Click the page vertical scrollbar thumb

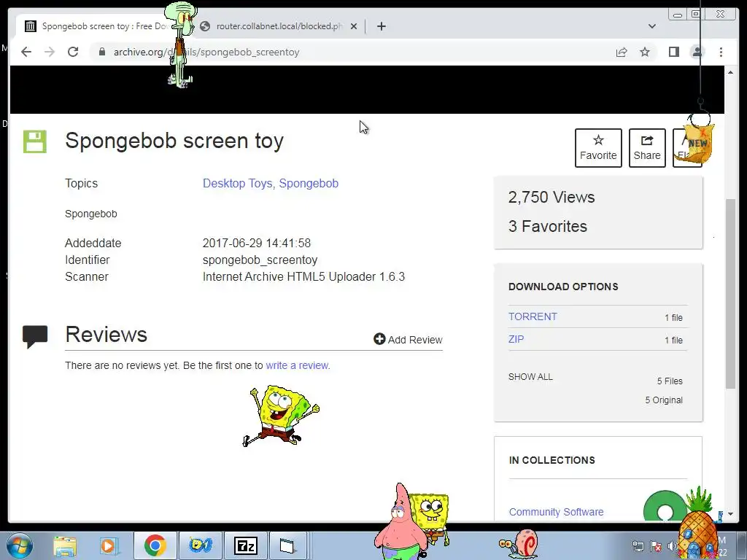click(730, 294)
